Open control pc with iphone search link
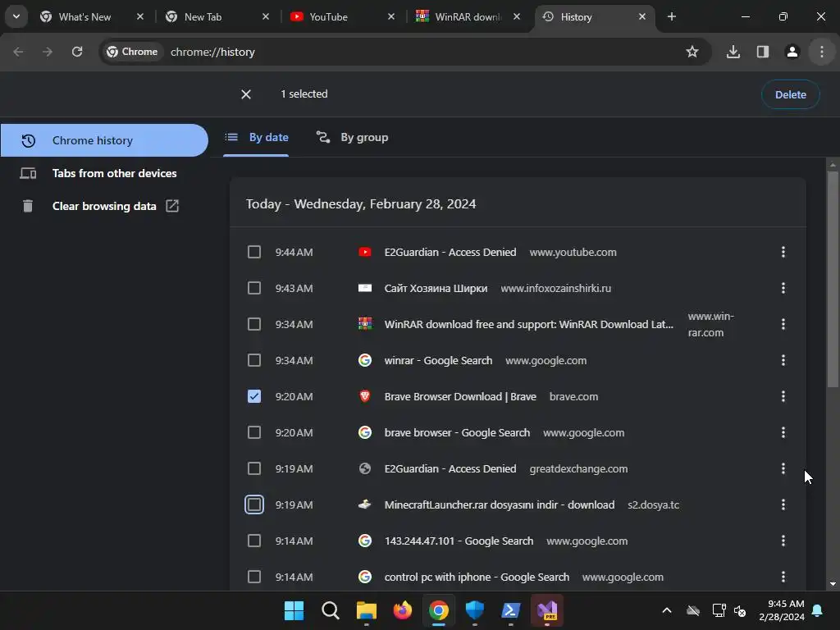The width and height of the screenshot is (840, 630). [x=477, y=577]
